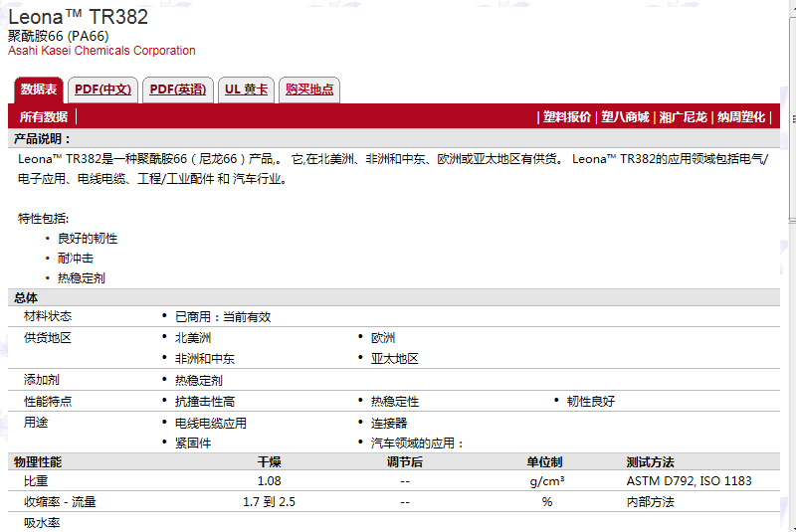Open the PDF(英语) tab

(x=178, y=89)
